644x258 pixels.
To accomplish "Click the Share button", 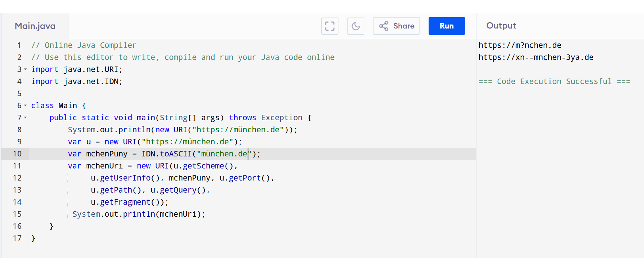I will tap(396, 26).
